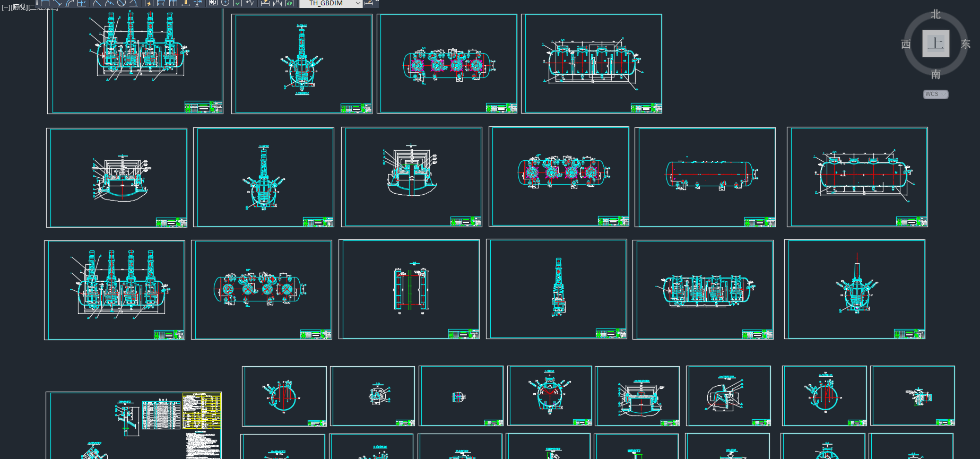Screen dimensions: 980x459
Task: Start the Quick Dimension command
Action: 149,3
